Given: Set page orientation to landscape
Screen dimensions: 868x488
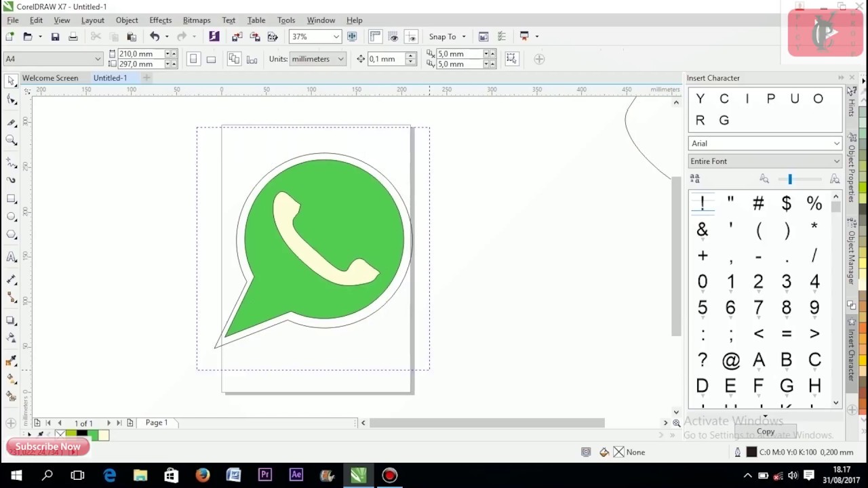Looking at the screenshot, I should point(211,59).
